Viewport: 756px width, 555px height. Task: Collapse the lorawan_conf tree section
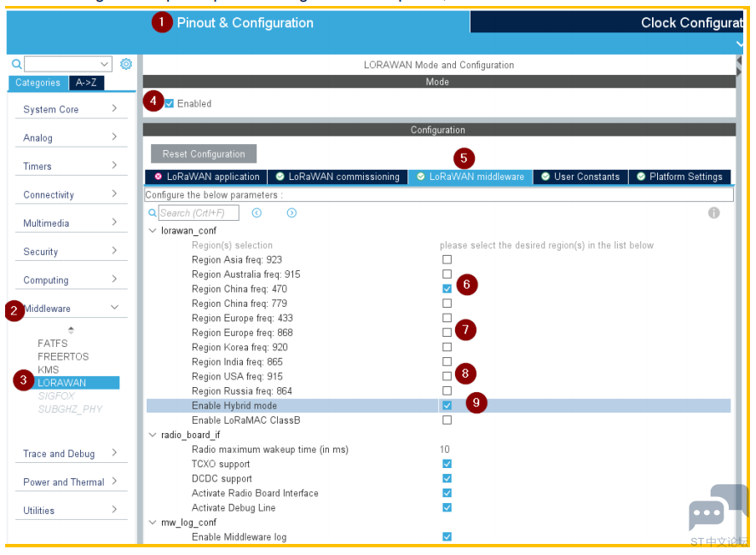pos(153,231)
